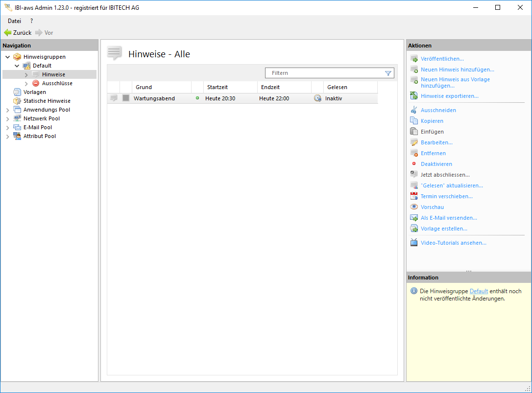Image resolution: width=532 pixels, height=393 pixels.
Task: Open the Datei menu
Action: [x=14, y=21]
